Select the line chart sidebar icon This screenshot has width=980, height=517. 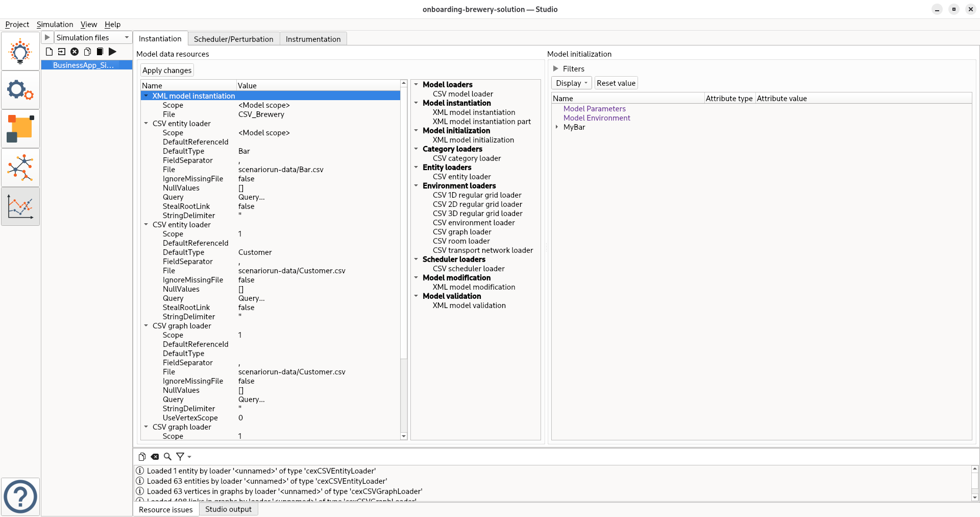(20, 206)
